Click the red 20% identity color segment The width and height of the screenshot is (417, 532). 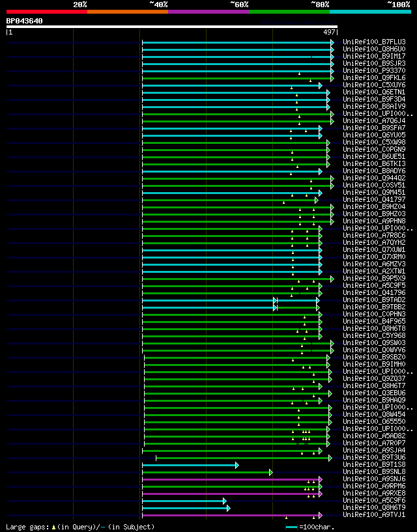pos(47,12)
